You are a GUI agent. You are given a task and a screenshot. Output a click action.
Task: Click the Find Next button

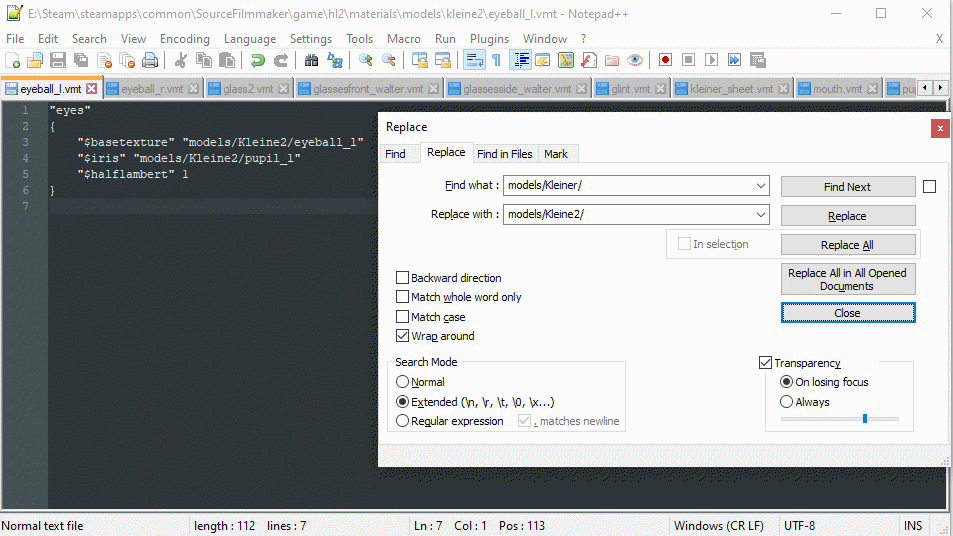[847, 187]
